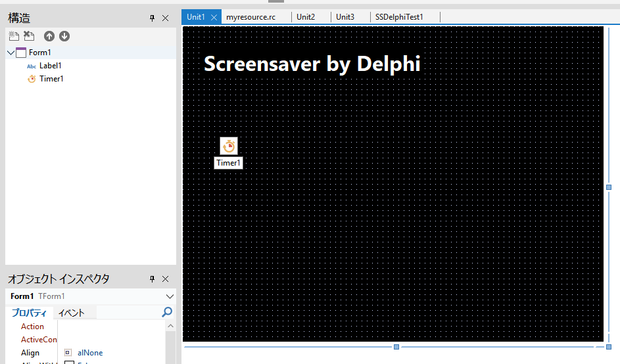Open the Form1 TForm1 component dropdown
Screen dimensions: 620x364
[x=170, y=296]
